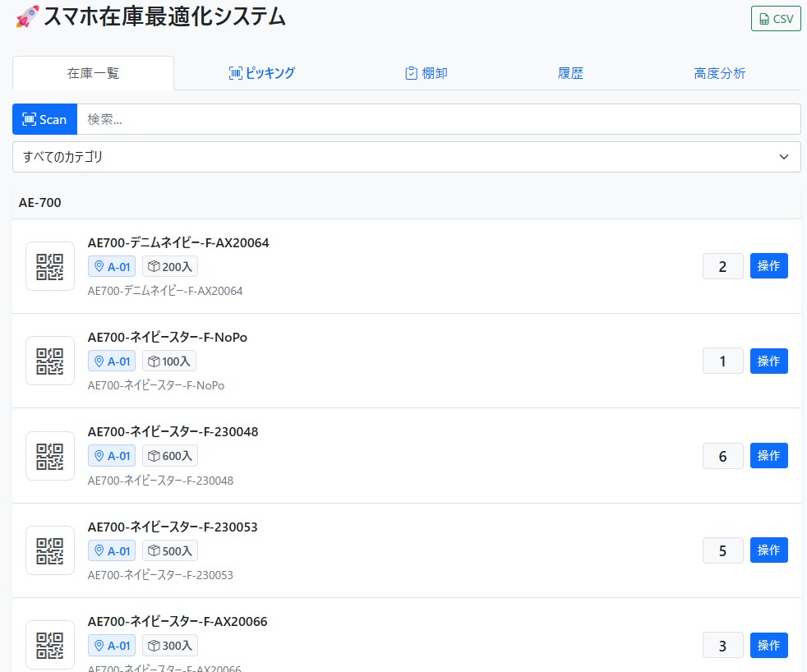
Task: Click 操作 for AE700-デニムネイビー-F-AX20064
Action: pos(769,266)
